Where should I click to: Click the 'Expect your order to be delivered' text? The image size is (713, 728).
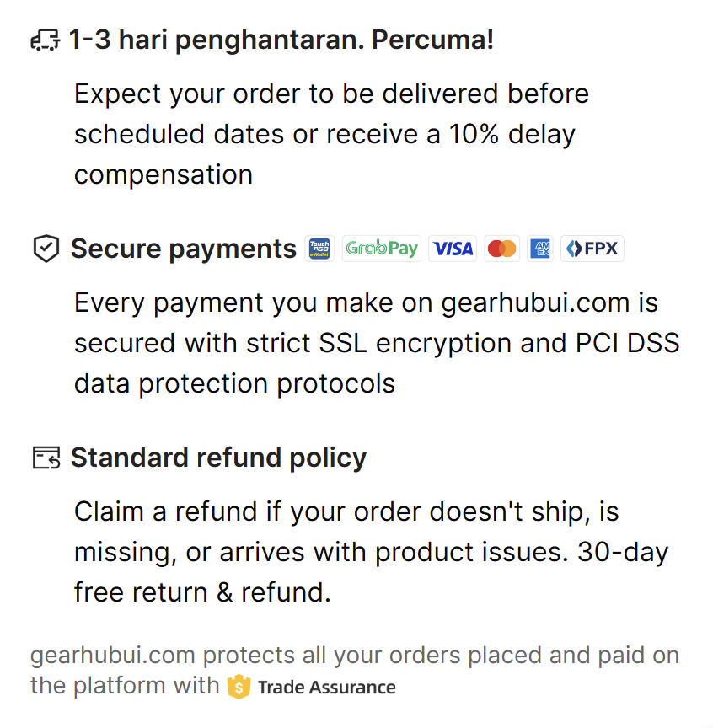331,94
